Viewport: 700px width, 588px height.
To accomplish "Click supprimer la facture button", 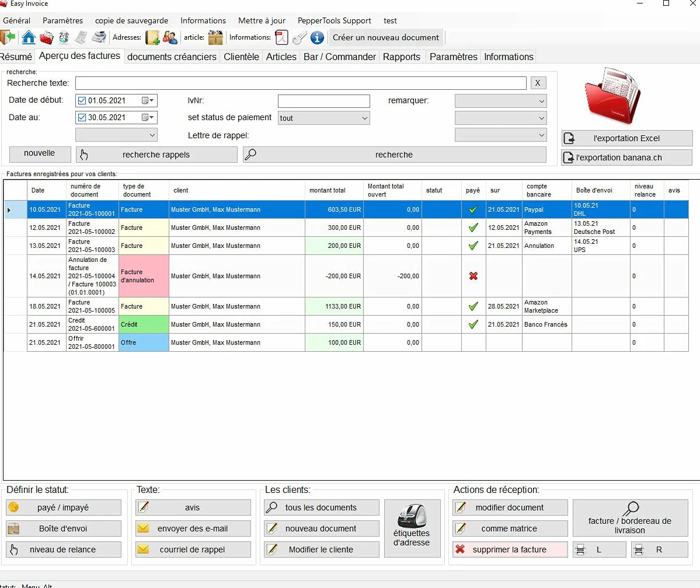I will pos(510,549).
